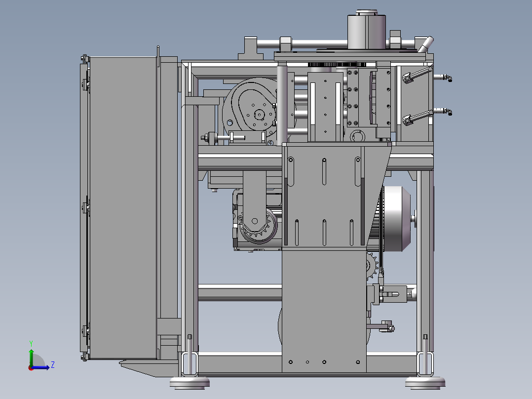Select the chain sprocket beside lower cover plate
The height and width of the screenshot is (399, 532).
point(372,266)
